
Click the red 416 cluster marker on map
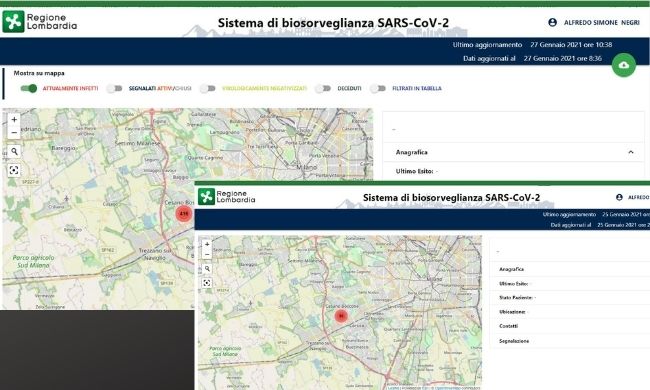[184, 214]
